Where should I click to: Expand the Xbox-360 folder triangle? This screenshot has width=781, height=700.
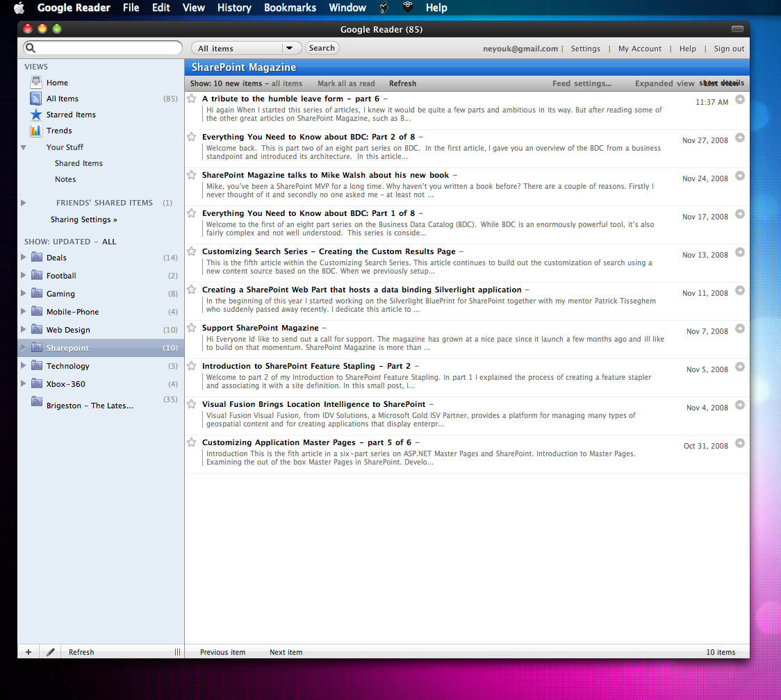tap(23, 383)
